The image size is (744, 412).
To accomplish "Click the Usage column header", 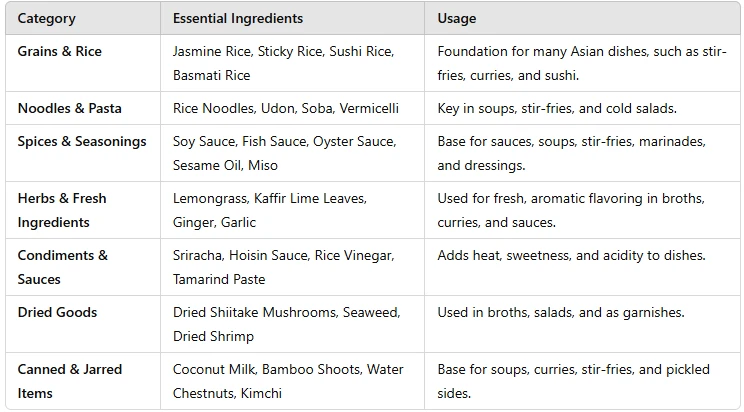I will click(x=582, y=19).
